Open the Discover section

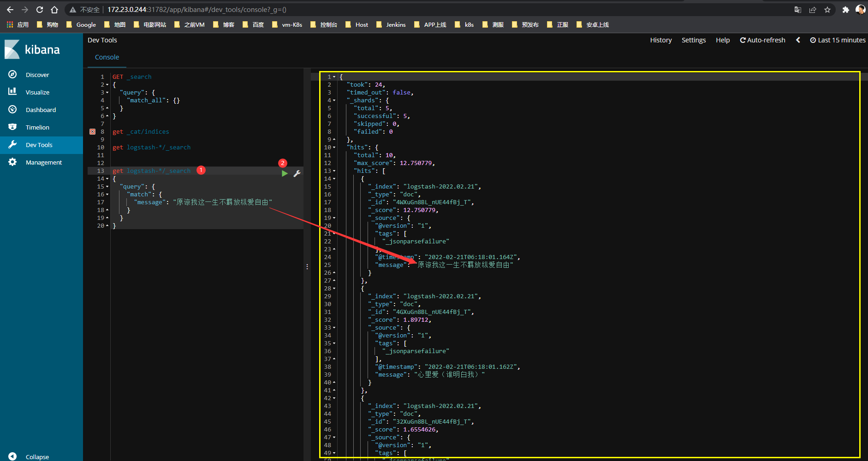(x=37, y=75)
